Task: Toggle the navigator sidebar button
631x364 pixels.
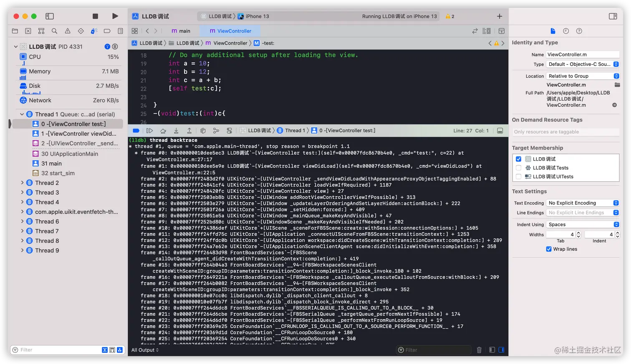Action: 50,16
